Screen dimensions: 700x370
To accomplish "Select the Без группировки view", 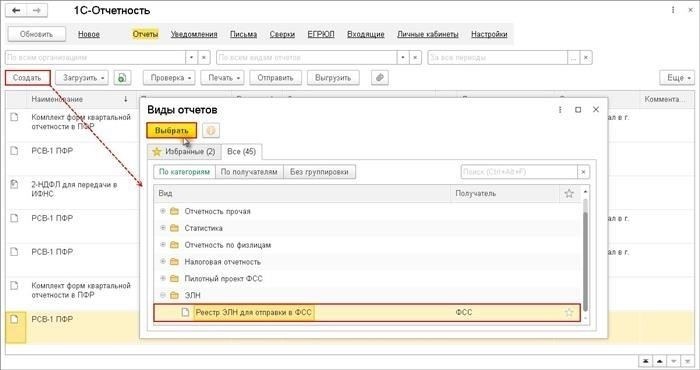I will pyautogui.click(x=319, y=172).
